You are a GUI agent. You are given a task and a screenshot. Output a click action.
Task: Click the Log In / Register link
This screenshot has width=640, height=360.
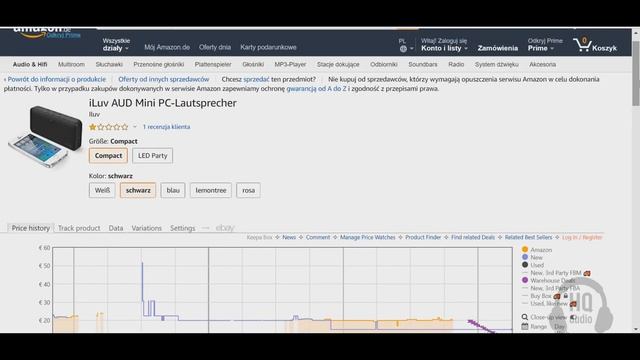point(582,237)
